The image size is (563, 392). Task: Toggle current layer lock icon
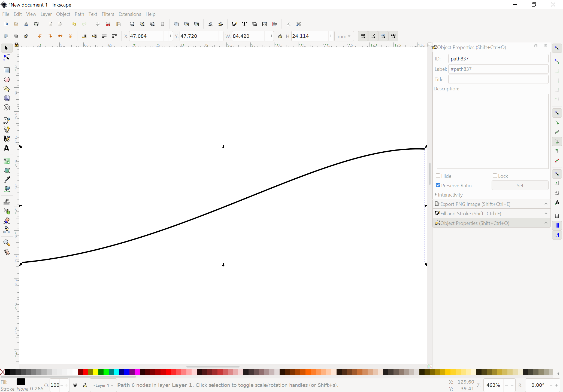click(85, 385)
